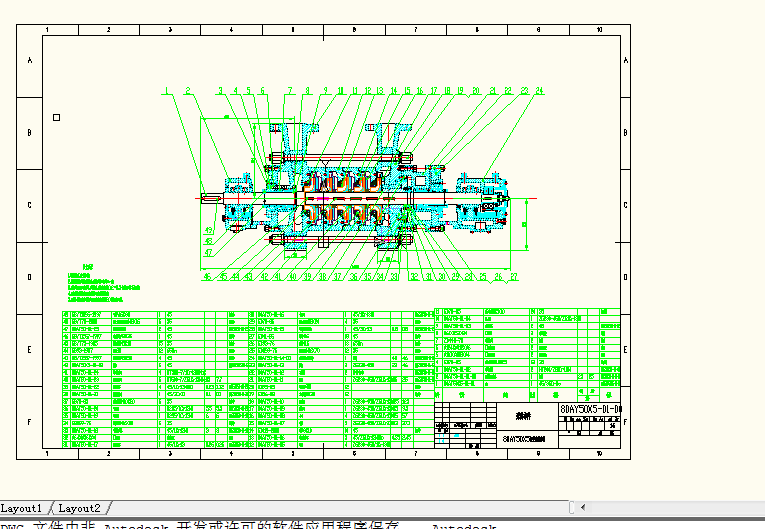765x529 pixels.
Task: Select part callout number 20
Action: click(476, 90)
